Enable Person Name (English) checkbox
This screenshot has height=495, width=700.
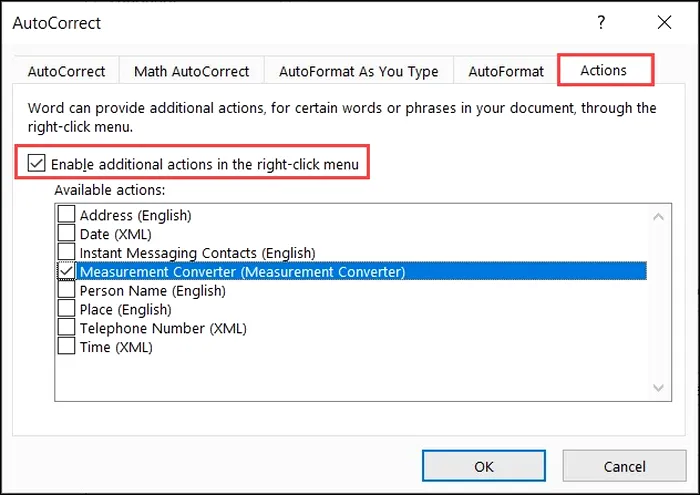(66, 290)
